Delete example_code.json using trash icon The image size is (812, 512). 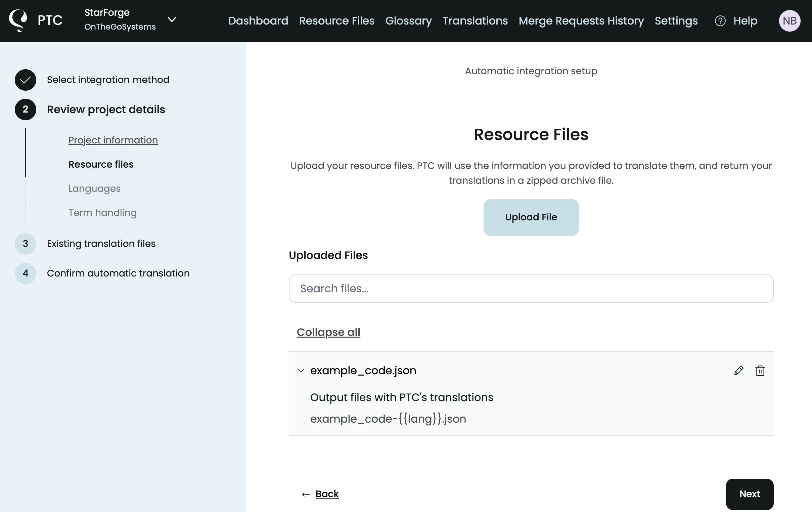[760, 370]
